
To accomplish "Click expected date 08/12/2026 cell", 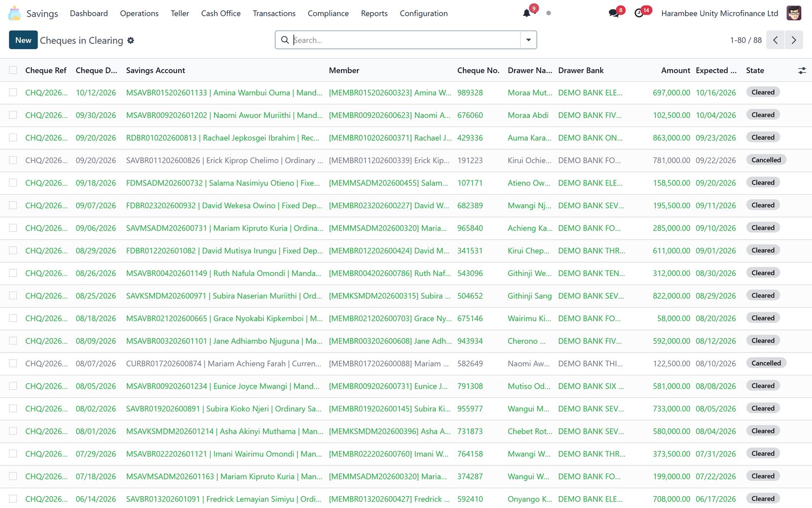I will pyautogui.click(x=716, y=341).
